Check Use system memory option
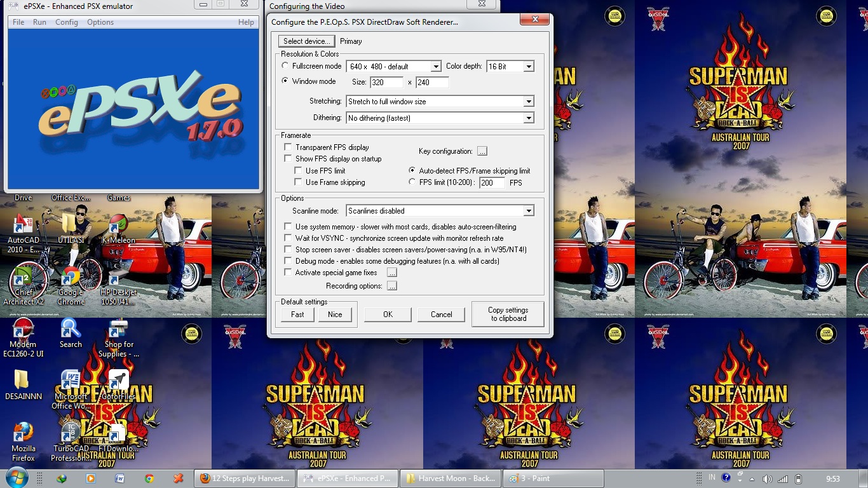The width and height of the screenshot is (868, 488). [288, 226]
